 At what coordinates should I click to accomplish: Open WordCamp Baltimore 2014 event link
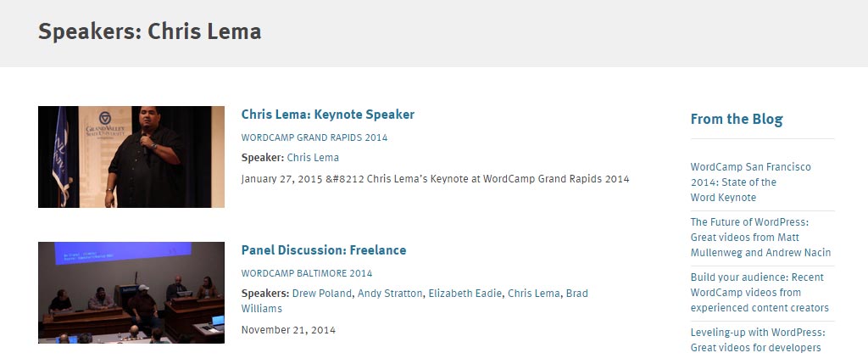[x=307, y=273]
